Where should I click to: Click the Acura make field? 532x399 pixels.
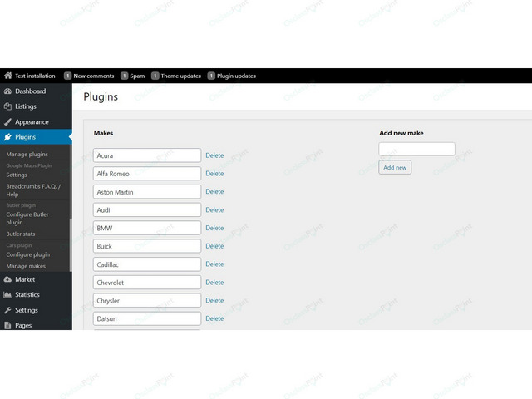pyautogui.click(x=147, y=155)
